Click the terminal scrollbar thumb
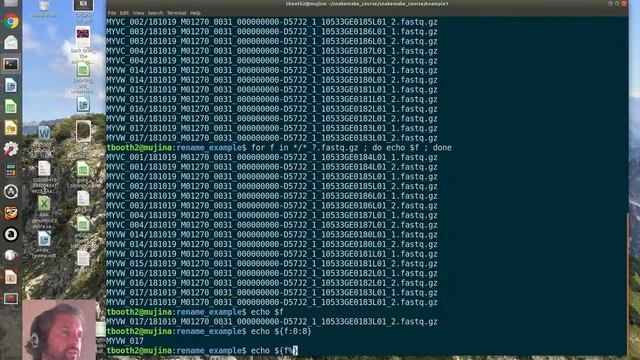Image resolution: width=640 pixels, height=360 pixels. pyautogui.click(x=628, y=284)
